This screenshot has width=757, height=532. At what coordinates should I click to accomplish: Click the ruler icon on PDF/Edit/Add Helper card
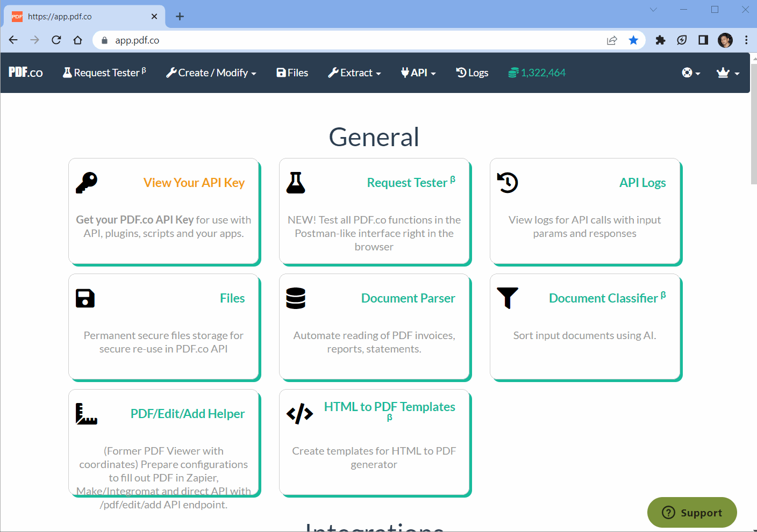pyautogui.click(x=87, y=414)
